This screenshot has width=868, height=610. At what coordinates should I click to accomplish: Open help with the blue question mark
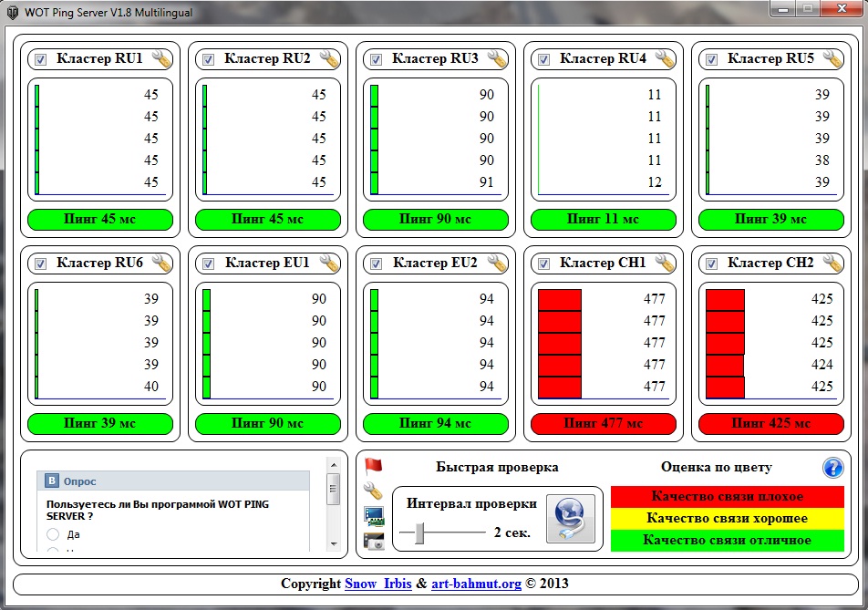[x=832, y=468]
